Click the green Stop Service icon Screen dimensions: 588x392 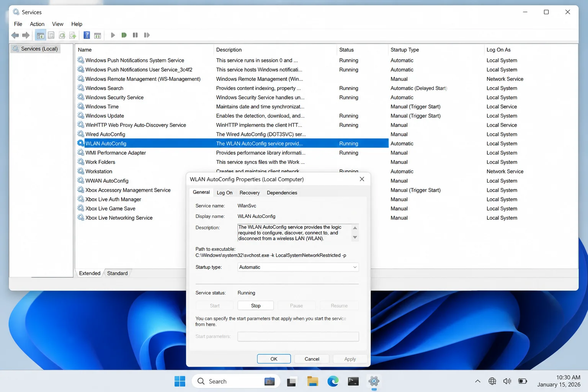[x=124, y=35]
